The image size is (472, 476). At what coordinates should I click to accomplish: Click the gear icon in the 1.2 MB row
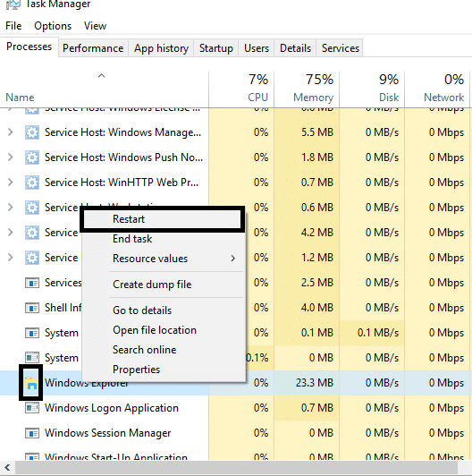pos(32,258)
